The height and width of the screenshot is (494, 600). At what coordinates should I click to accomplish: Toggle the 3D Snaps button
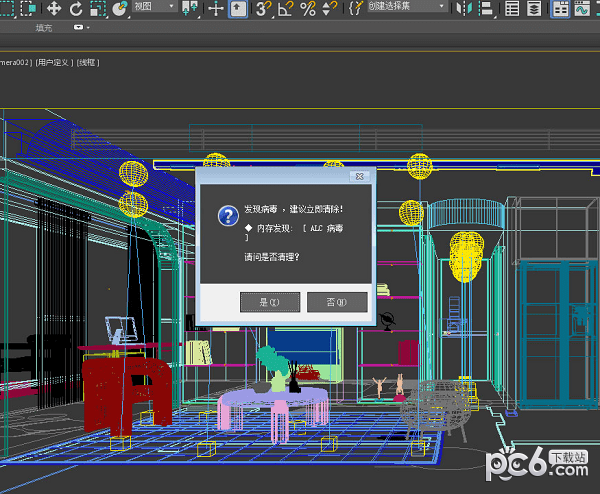(263, 9)
